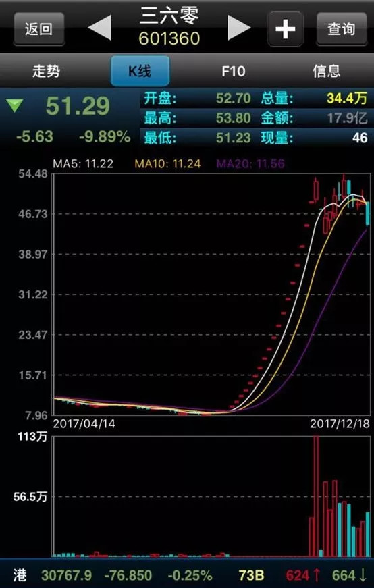Tap the change value -5.63
374x588 pixels.
click(x=35, y=137)
